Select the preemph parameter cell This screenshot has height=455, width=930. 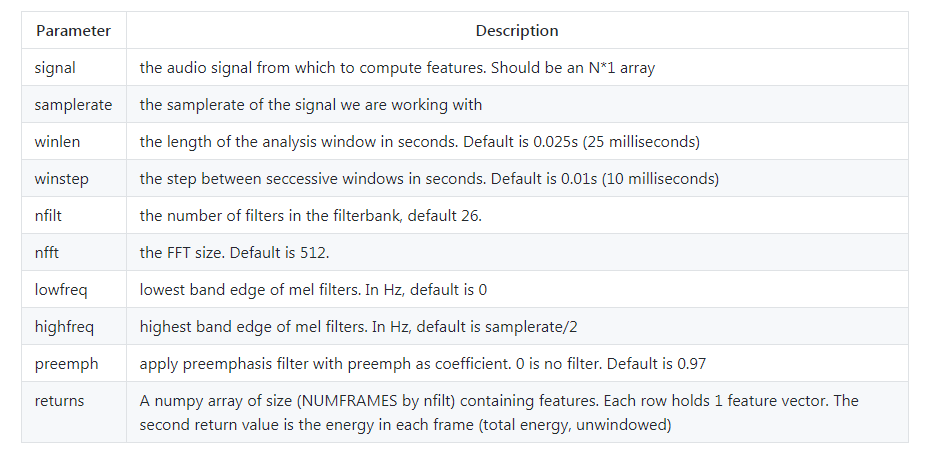[74, 363]
